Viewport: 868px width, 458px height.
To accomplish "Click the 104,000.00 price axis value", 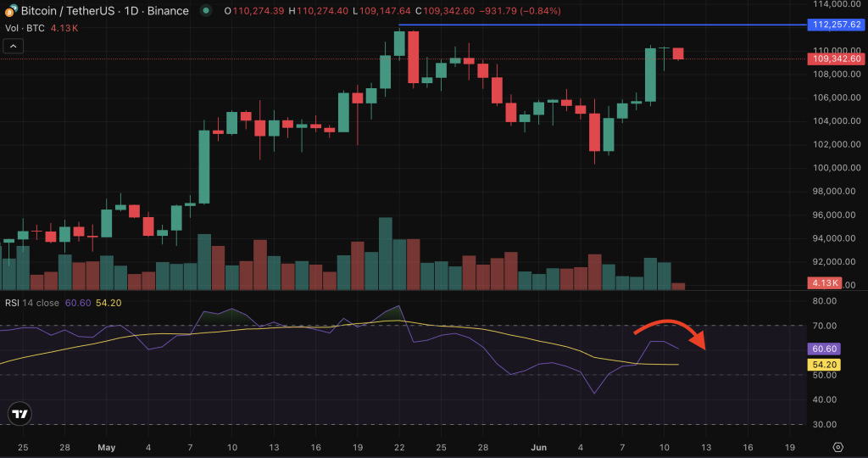I will (x=837, y=120).
